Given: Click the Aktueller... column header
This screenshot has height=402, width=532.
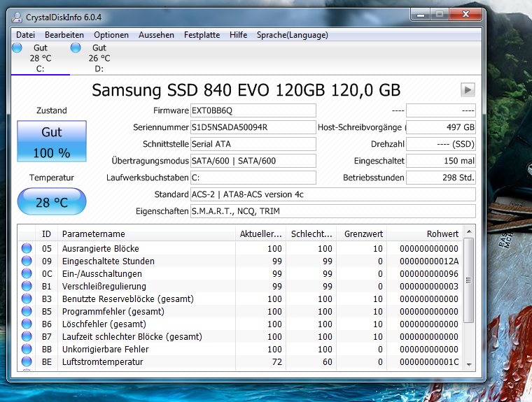Looking at the screenshot, I should (x=260, y=234).
